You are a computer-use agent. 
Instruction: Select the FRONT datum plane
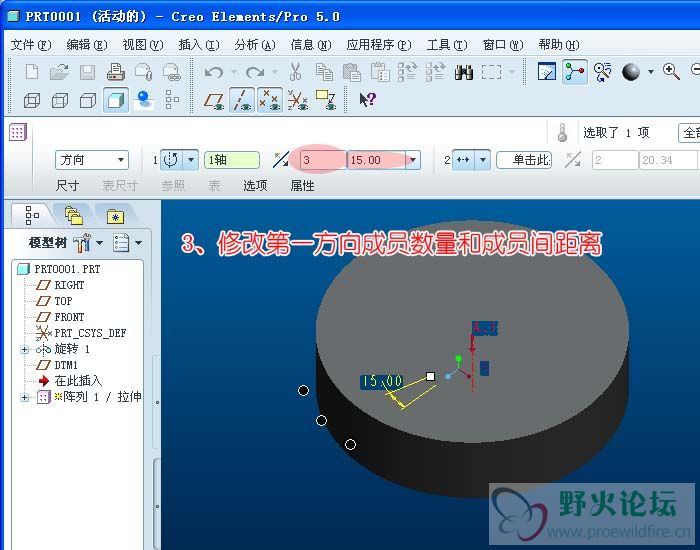pyautogui.click(x=69, y=317)
